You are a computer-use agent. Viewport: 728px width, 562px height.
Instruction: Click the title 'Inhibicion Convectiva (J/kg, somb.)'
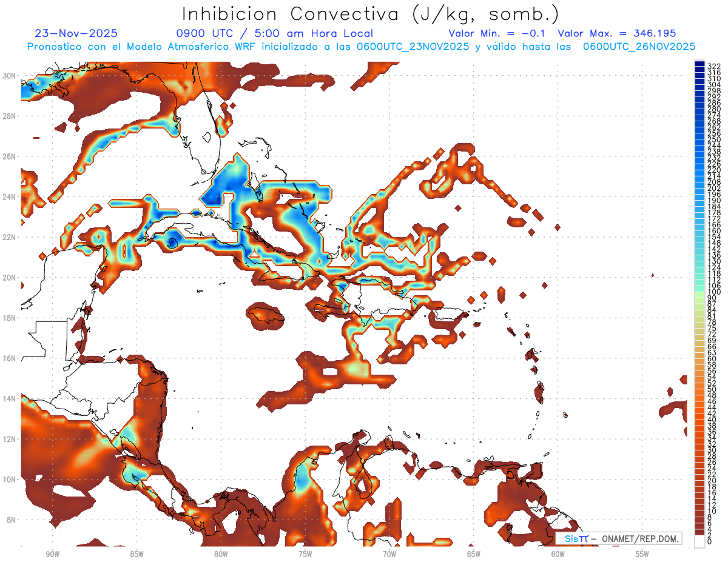click(371, 14)
